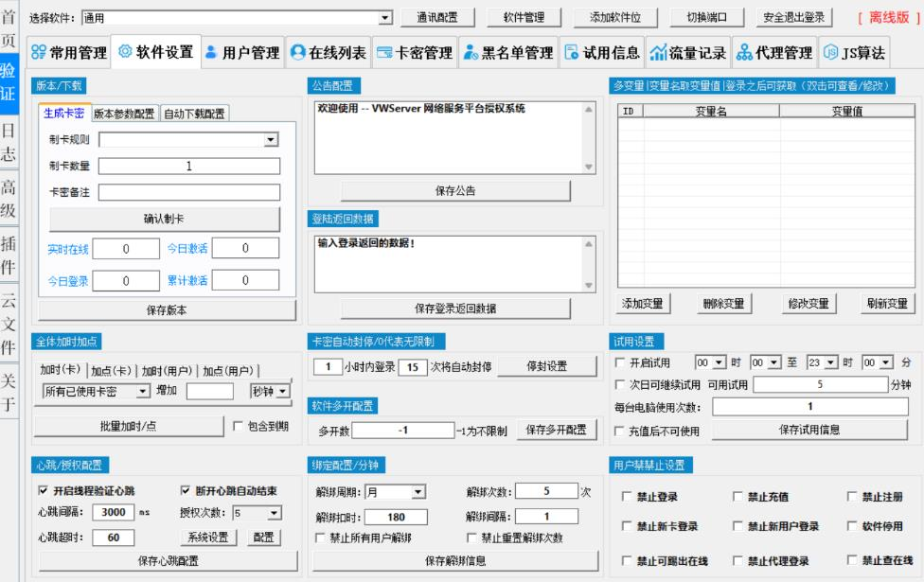Click the 在线列表 avatar icon
Image resolution: width=924 pixels, height=582 pixels.
298,53
